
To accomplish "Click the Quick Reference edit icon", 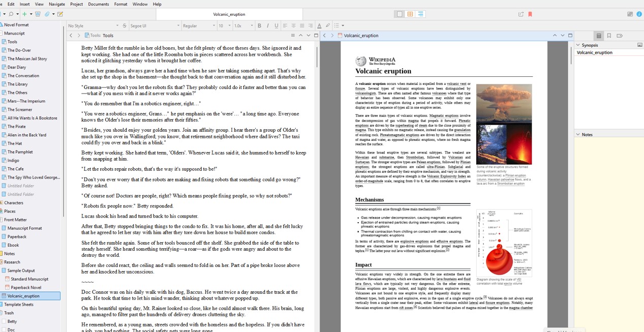I will pyautogui.click(x=60, y=14).
